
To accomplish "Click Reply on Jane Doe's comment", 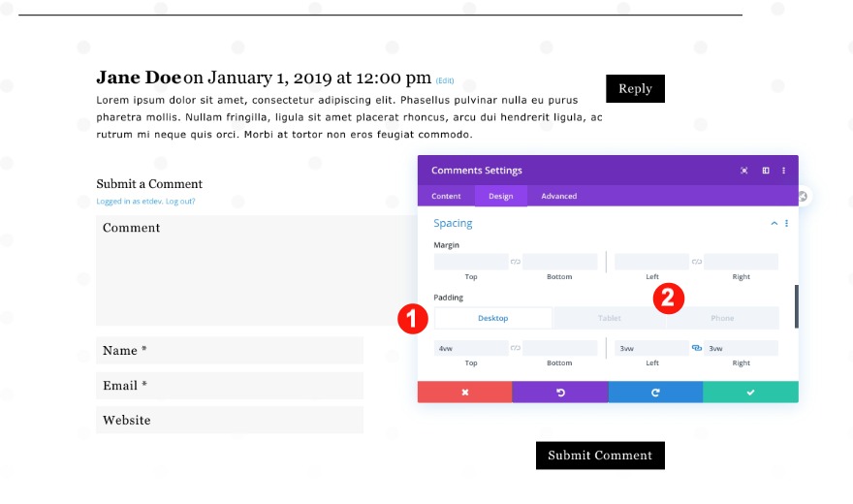I will 635,88.
